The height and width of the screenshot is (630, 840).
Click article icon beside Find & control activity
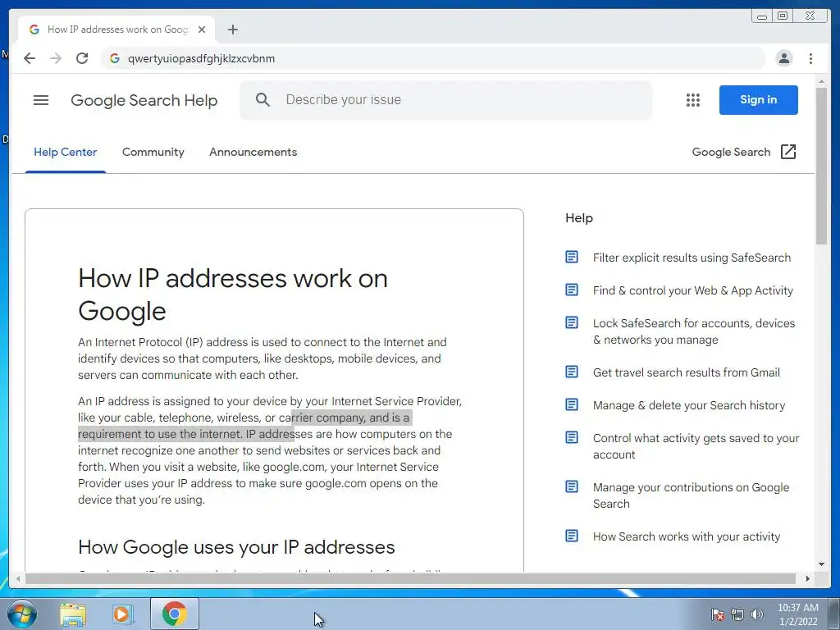[x=572, y=290]
